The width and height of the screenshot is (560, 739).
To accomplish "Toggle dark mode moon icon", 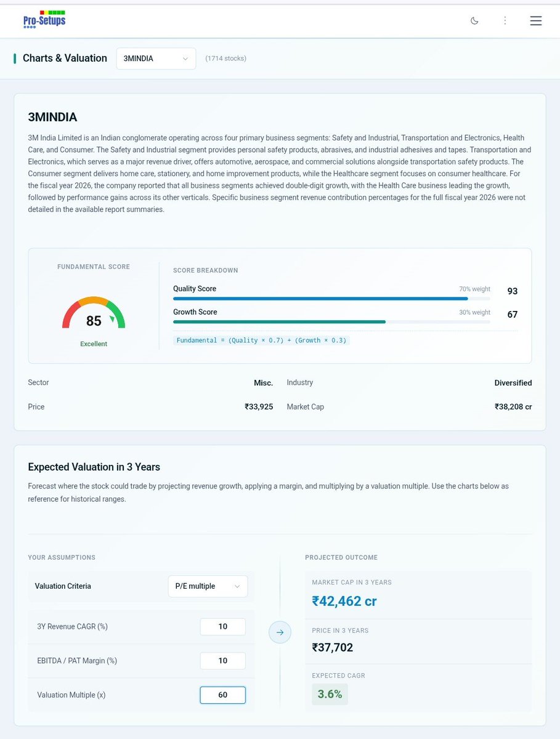I will tap(474, 20).
